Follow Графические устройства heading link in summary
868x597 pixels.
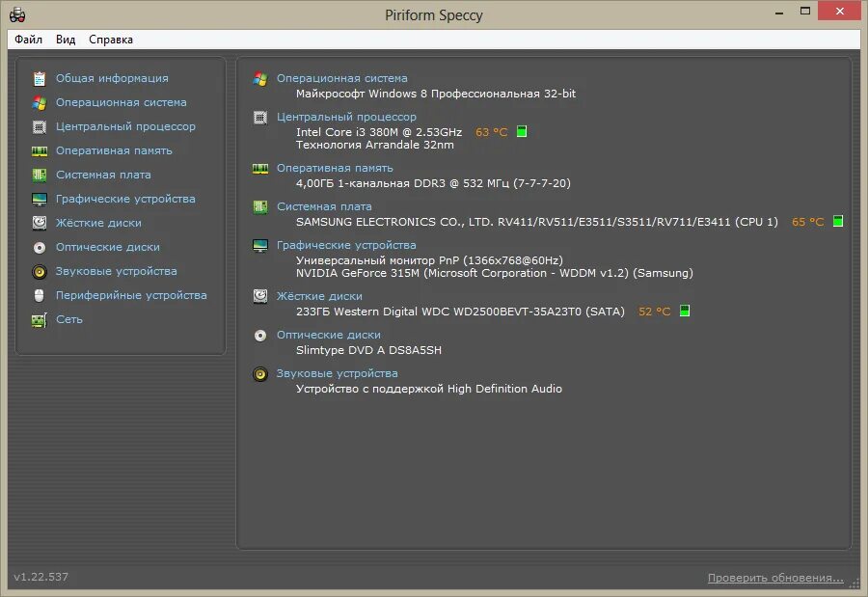pyautogui.click(x=346, y=245)
